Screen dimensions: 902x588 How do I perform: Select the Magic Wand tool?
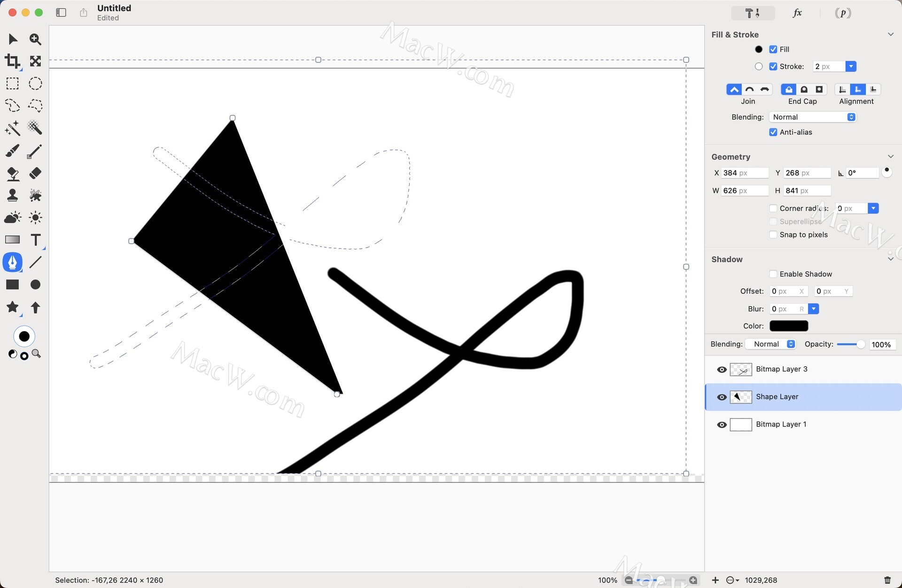tap(13, 128)
